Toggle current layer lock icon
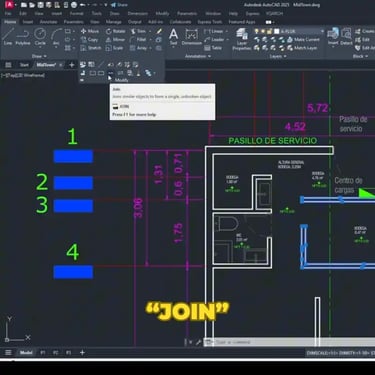Image resolution: width=375 pixels, height=375 pixels. click(x=270, y=31)
